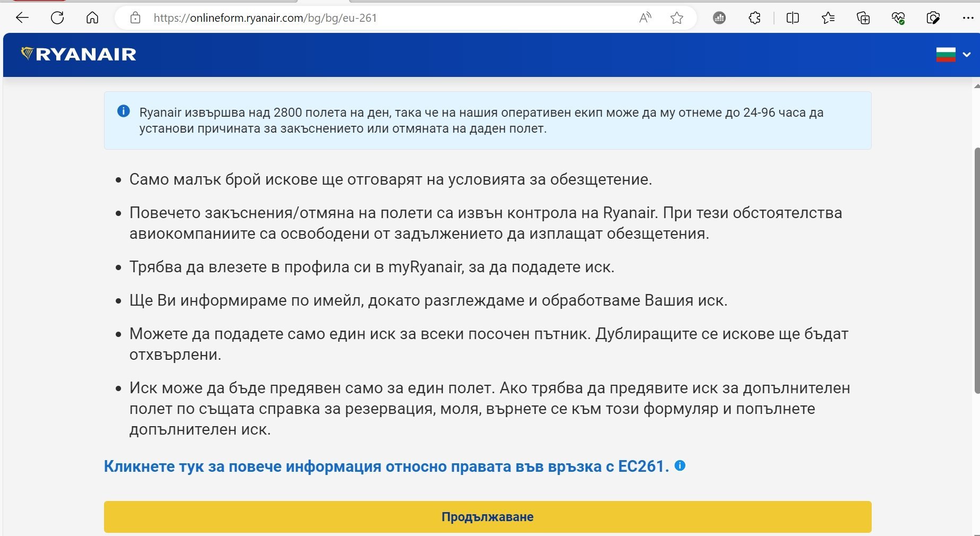The image size is (980, 536).
Task: View site information via the lock icon
Action: coord(135,18)
